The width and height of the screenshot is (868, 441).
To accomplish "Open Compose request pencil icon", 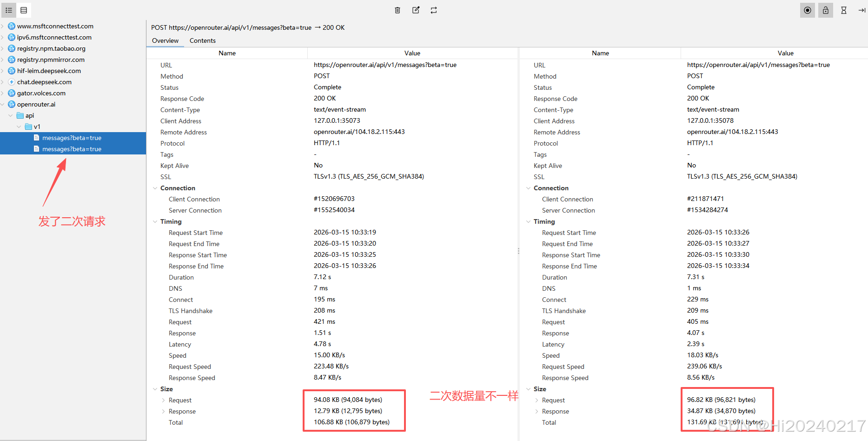I will pyautogui.click(x=416, y=10).
